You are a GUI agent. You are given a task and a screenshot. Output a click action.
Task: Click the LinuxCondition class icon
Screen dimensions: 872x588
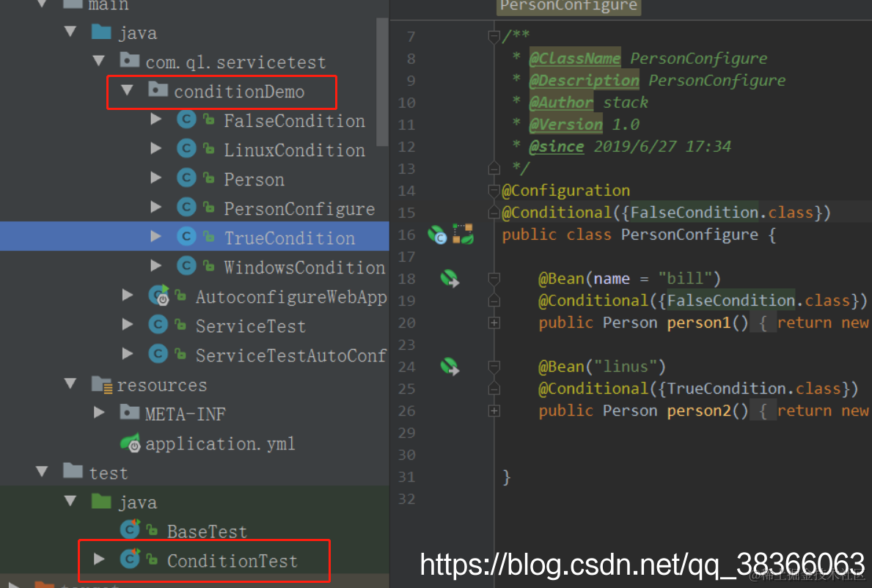pyautogui.click(x=186, y=149)
